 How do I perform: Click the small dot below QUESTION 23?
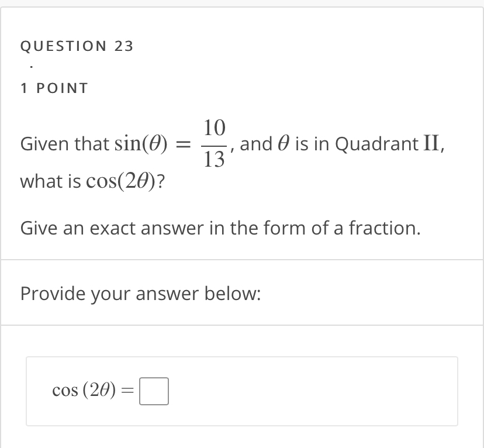[x=30, y=66]
